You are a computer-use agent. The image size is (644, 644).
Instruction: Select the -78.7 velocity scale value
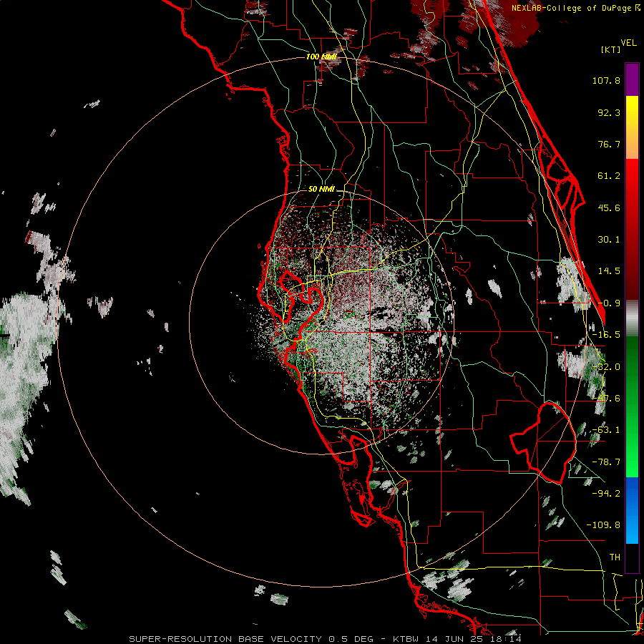click(x=606, y=462)
